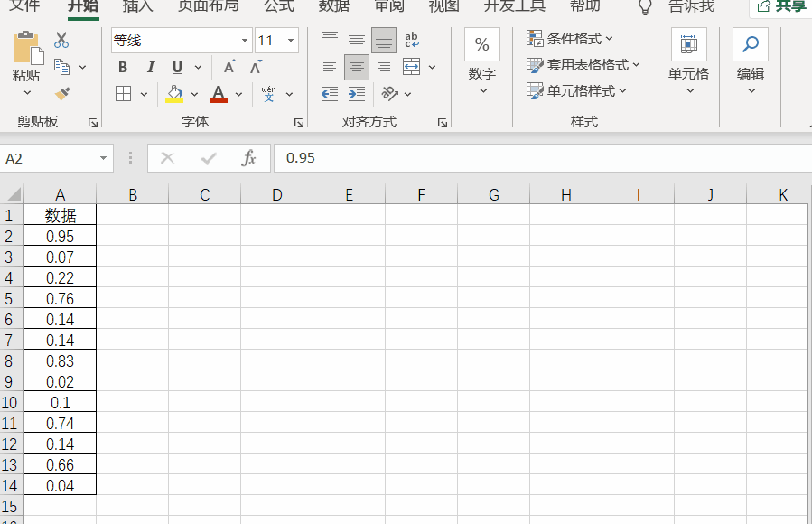Open the 文件 File tab

coord(24,5)
